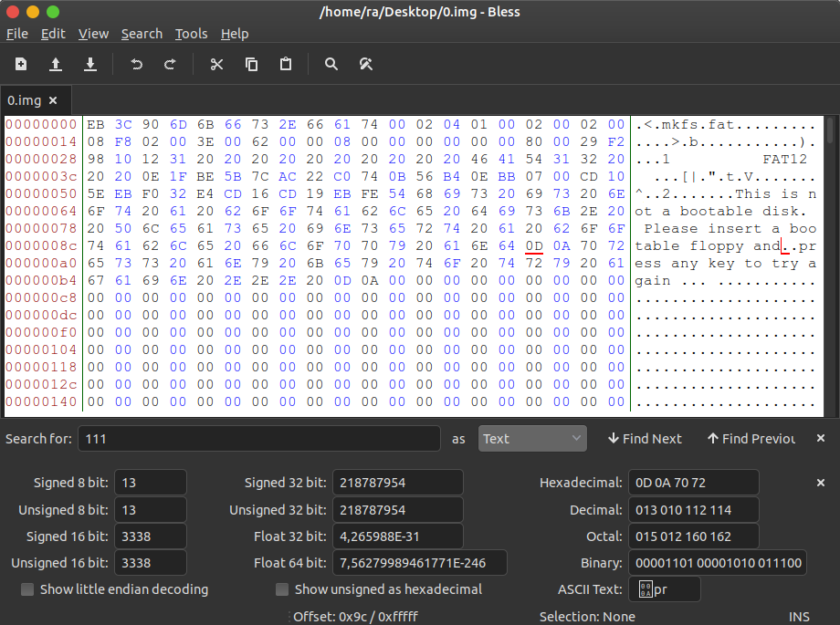Screen dimensions: 840x625
Task: Copy selection using toolbar icon
Action: pos(251,65)
